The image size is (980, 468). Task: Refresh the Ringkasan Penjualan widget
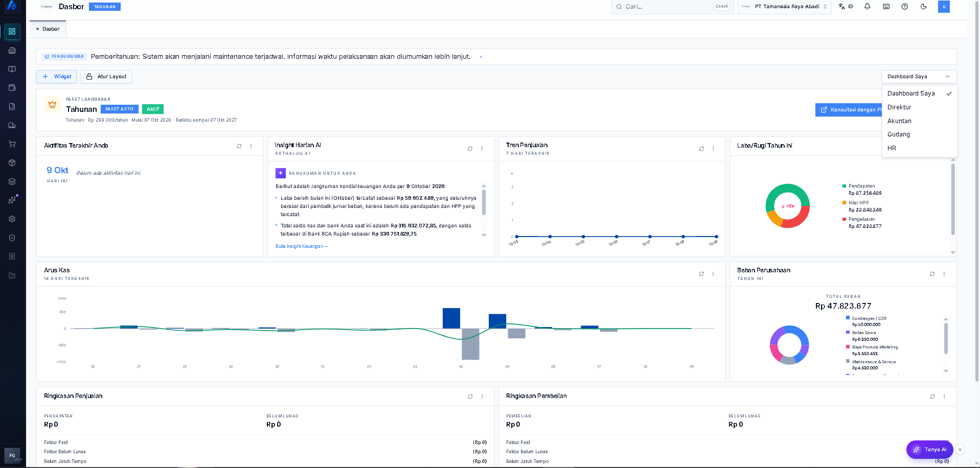[470, 396]
